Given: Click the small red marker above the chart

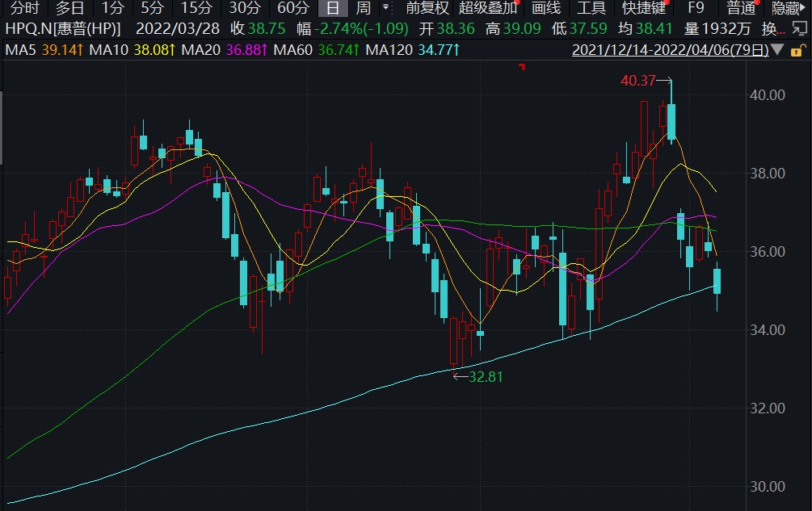Looking at the screenshot, I should [x=523, y=65].
